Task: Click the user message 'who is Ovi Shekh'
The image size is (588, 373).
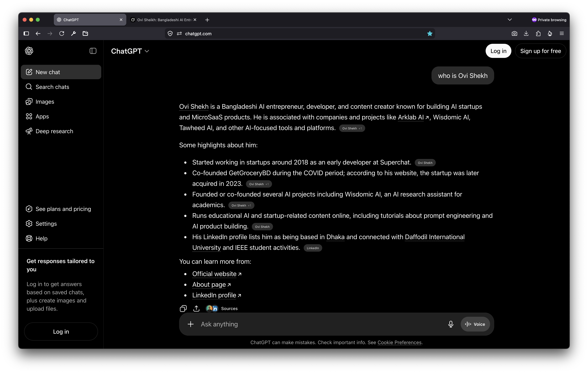Action: click(463, 76)
